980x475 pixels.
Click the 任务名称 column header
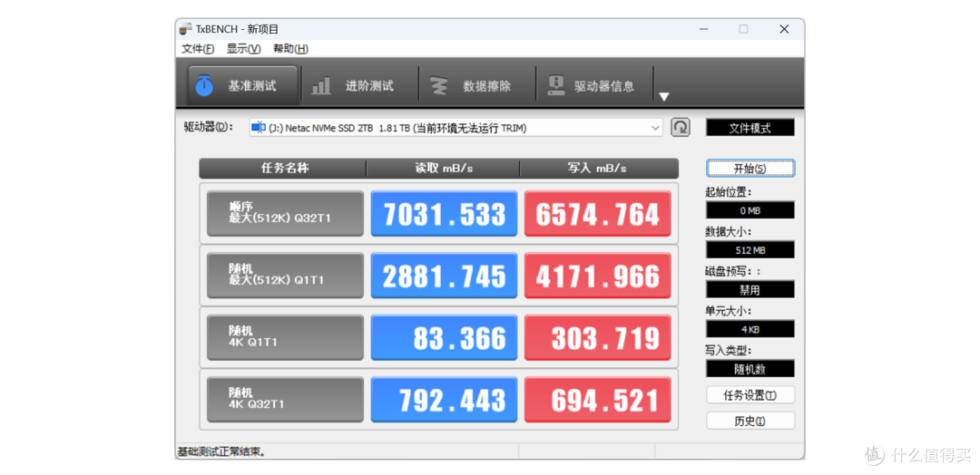(283, 169)
